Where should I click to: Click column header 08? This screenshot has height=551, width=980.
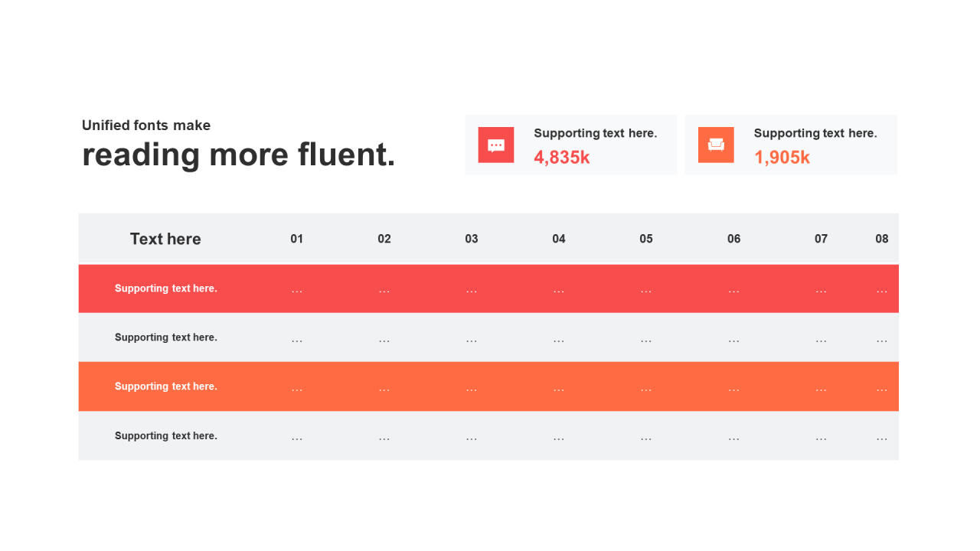point(882,239)
